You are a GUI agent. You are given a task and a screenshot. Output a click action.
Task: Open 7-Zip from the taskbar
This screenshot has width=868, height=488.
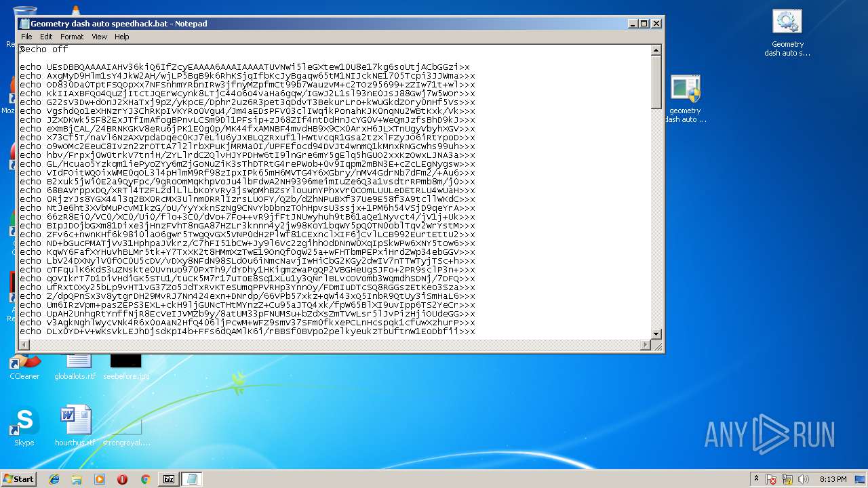(x=169, y=479)
